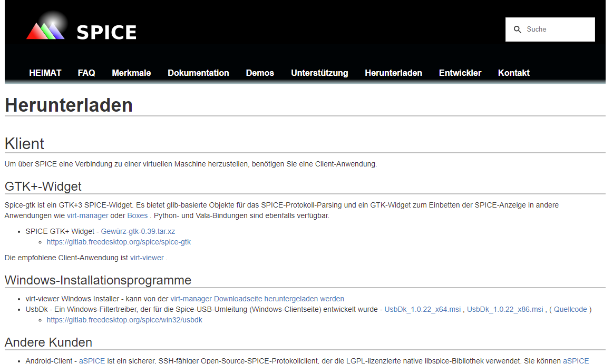Open virt-manager Downloadseite link
613x364 pixels.
click(x=257, y=299)
